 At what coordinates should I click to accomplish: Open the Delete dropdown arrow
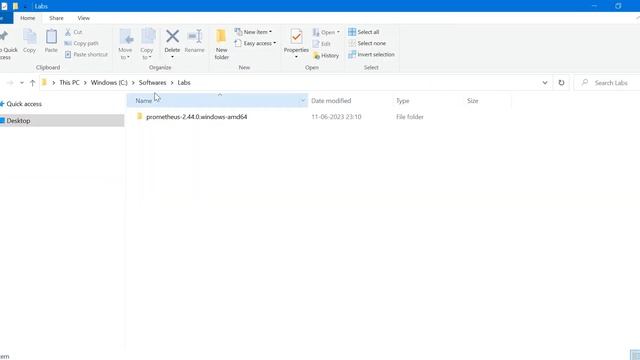point(172,57)
